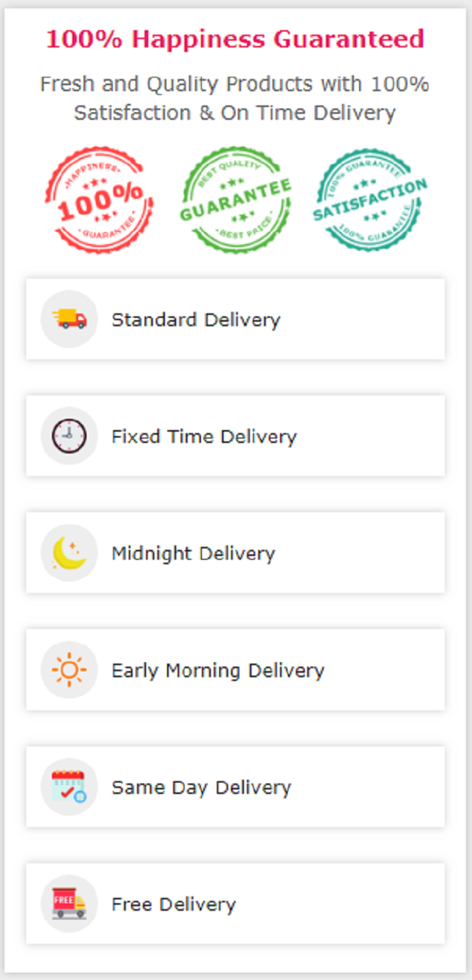Click the clock icon for Fixed Time Delivery
Viewport: 472px width, 980px height.
(69, 436)
